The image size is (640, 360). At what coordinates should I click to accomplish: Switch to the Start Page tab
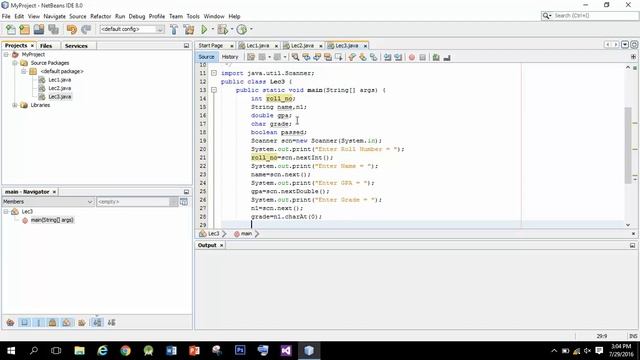[x=211, y=46]
